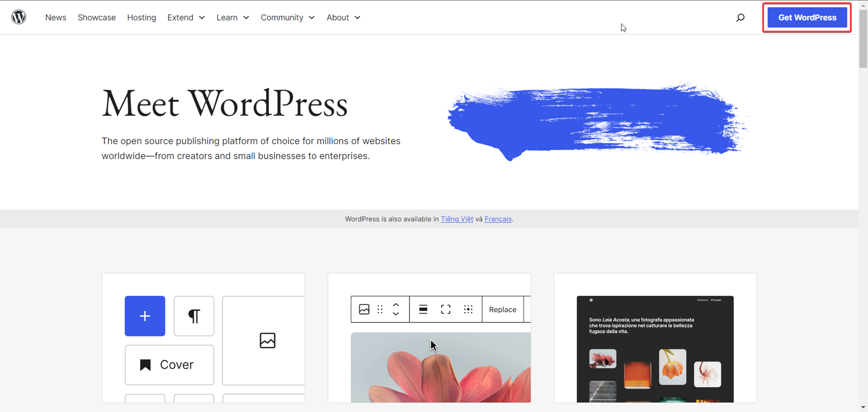This screenshot has height=412, width=868.
Task: Expand the Learn dropdown menu
Action: pyautogui.click(x=233, y=18)
